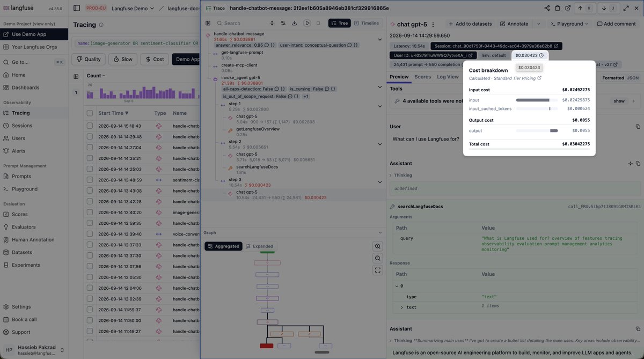Image resolution: width=644 pixels, height=359 pixels.
Task: Expand the text row in Response
Action: coord(401,307)
